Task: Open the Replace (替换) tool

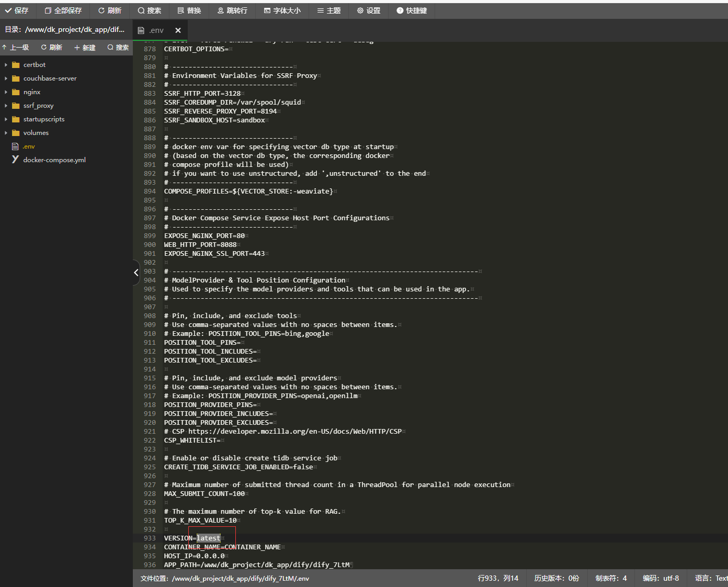Action: pos(189,10)
